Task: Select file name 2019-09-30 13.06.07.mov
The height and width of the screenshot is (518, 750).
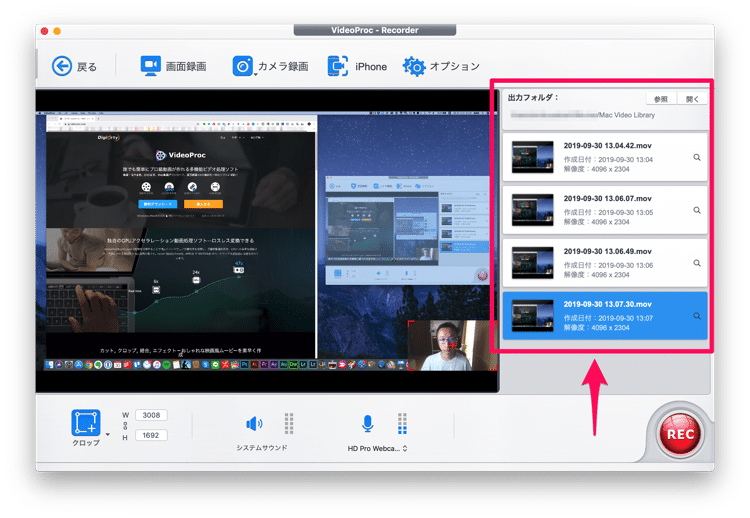Action: pyautogui.click(x=607, y=198)
